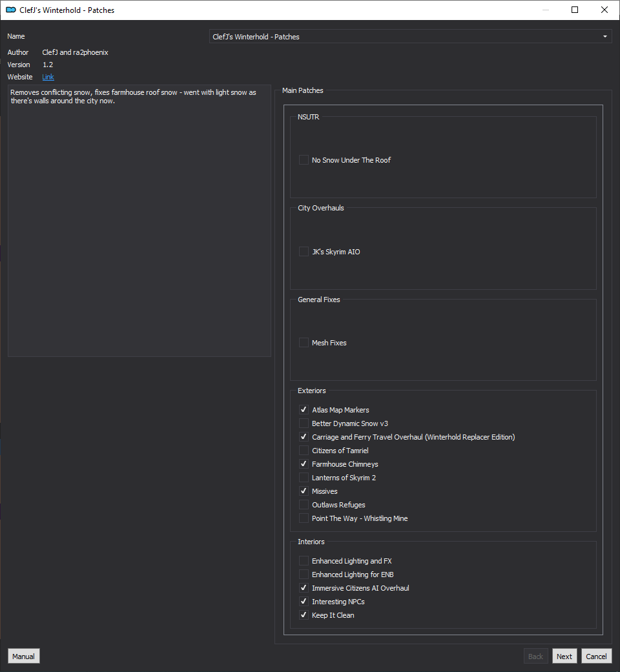The image size is (620, 672).
Task: Uncheck Immersive Citizens AI Overhaul
Action: (x=304, y=588)
